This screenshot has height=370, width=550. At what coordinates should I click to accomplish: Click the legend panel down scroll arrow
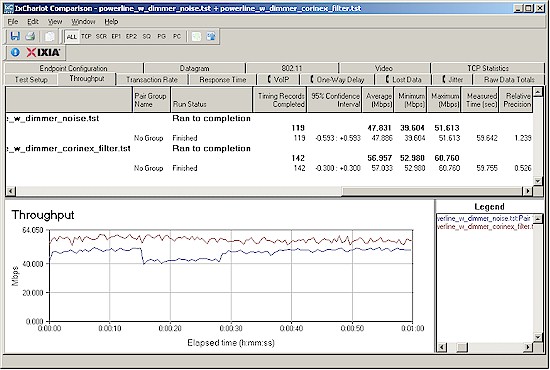coord(538,337)
